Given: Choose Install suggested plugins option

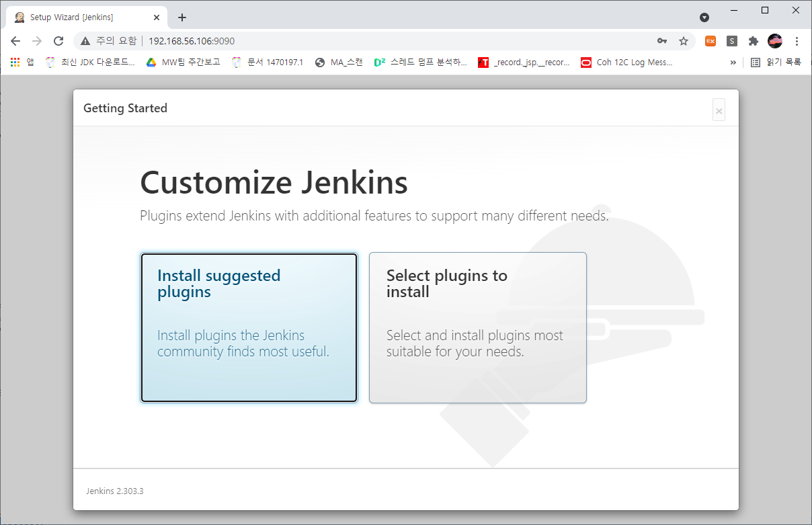Looking at the screenshot, I should pyautogui.click(x=249, y=327).
